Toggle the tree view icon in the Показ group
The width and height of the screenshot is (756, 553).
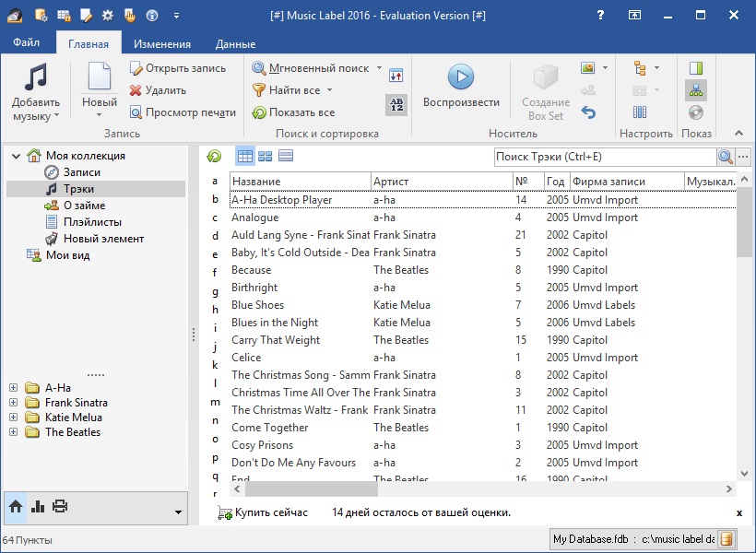tap(696, 90)
